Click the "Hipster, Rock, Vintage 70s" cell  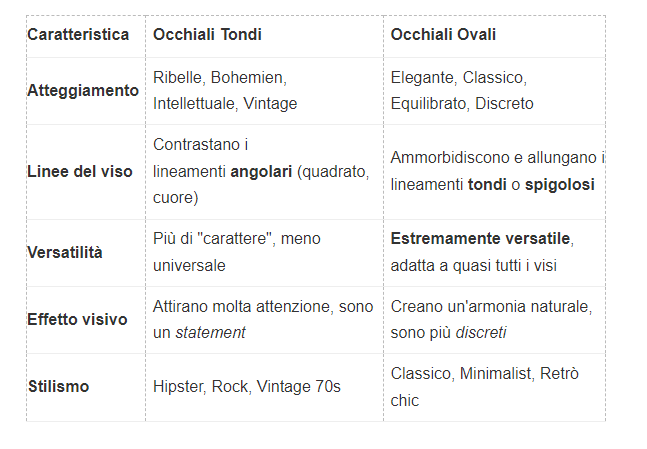tap(247, 386)
